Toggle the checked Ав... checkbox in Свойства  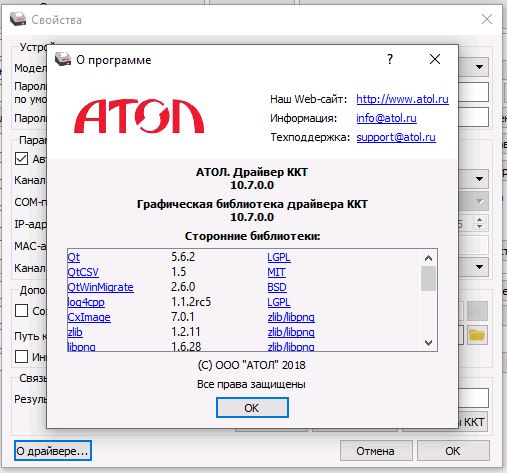21,159
